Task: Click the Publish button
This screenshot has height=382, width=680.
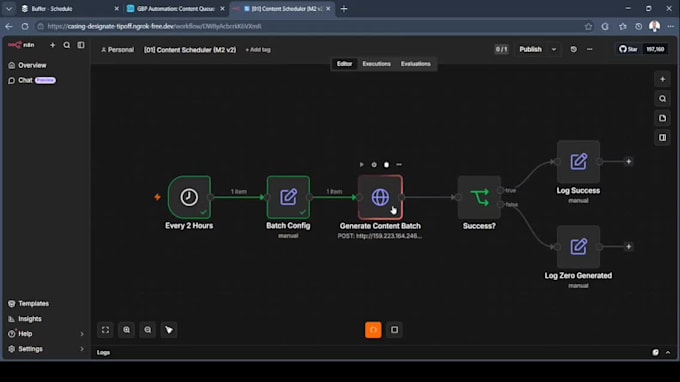Action: (x=530, y=49)
